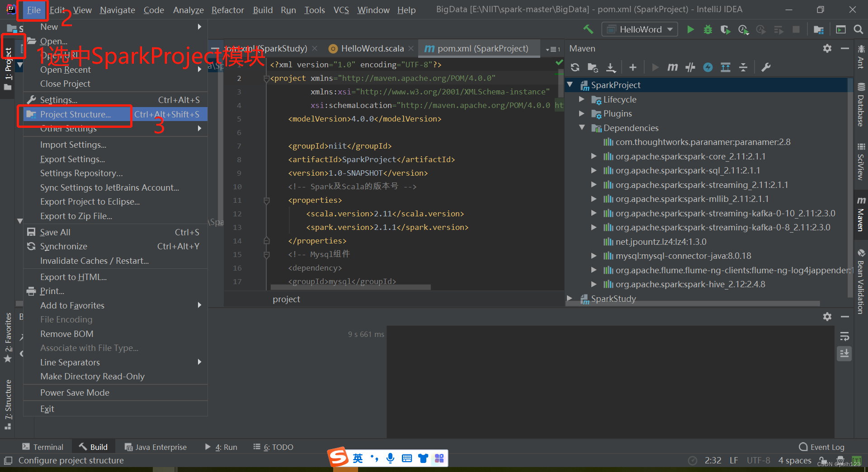Screen dimensions: 868x472
Task: Expand spark-hive_2.12 dependency
Action: coord(594,284)
